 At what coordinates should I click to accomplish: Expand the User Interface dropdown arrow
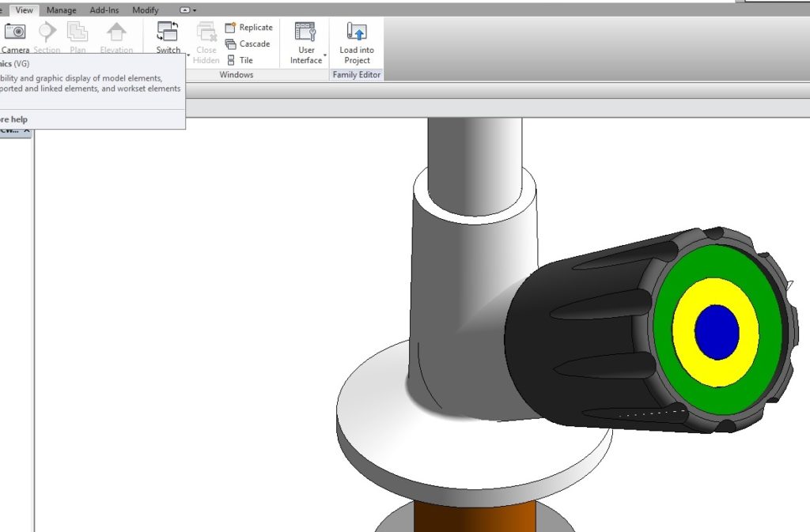click(x=325, y=55)
